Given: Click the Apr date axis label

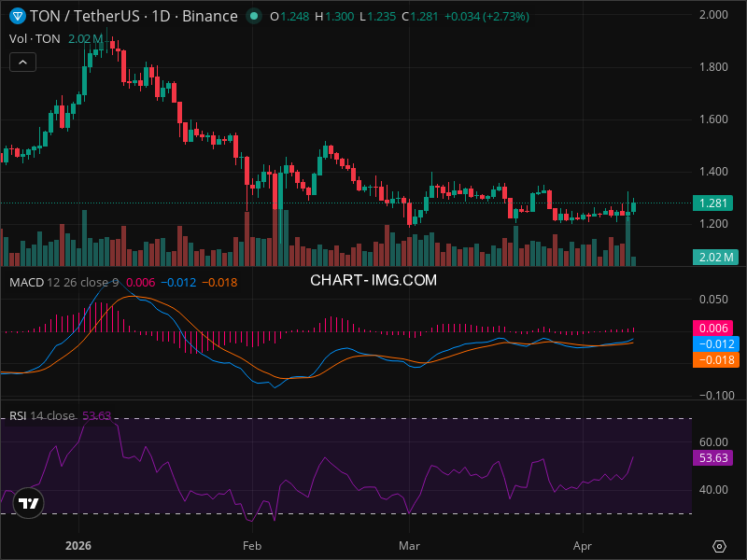Looking at the screenshot, I should [583, 546].
